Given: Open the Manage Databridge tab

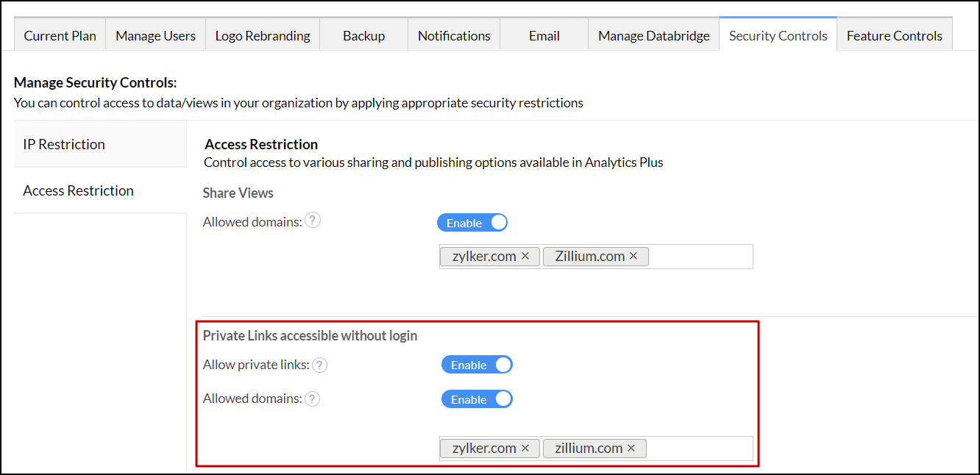Looking at the screenshot, I should tap(653, 35).
